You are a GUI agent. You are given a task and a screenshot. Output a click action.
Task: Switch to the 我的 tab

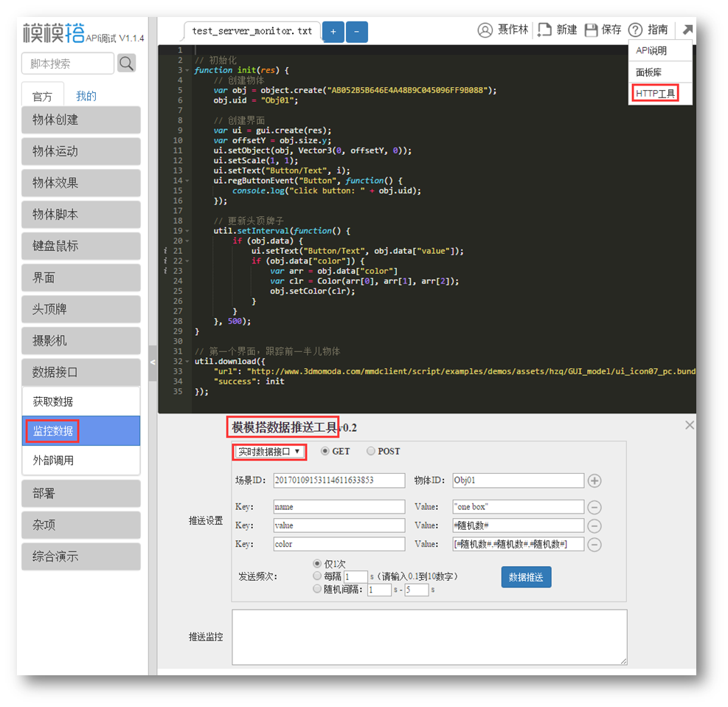(x=86, y=96)
